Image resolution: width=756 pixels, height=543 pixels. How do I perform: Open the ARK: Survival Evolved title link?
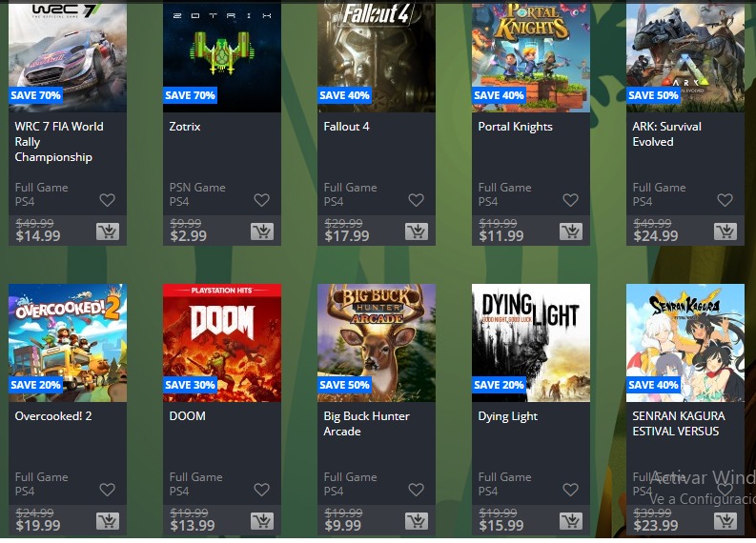point(666,134)
